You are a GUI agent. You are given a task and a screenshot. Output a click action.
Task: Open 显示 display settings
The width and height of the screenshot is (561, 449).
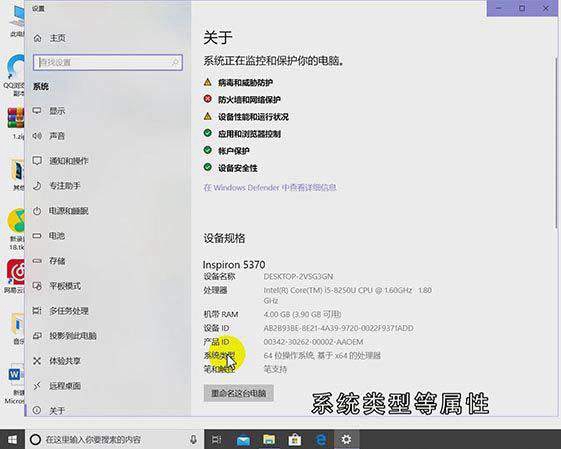[x=49, y=111]
